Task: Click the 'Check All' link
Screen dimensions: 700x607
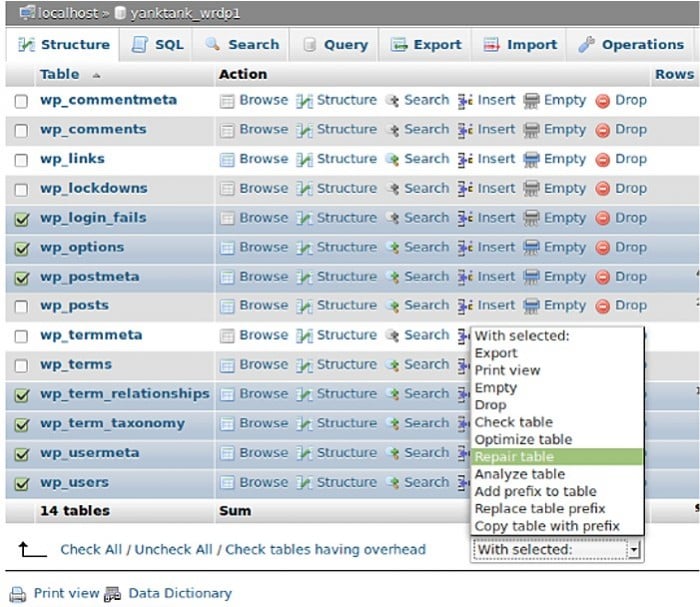Action: [91, 549]
